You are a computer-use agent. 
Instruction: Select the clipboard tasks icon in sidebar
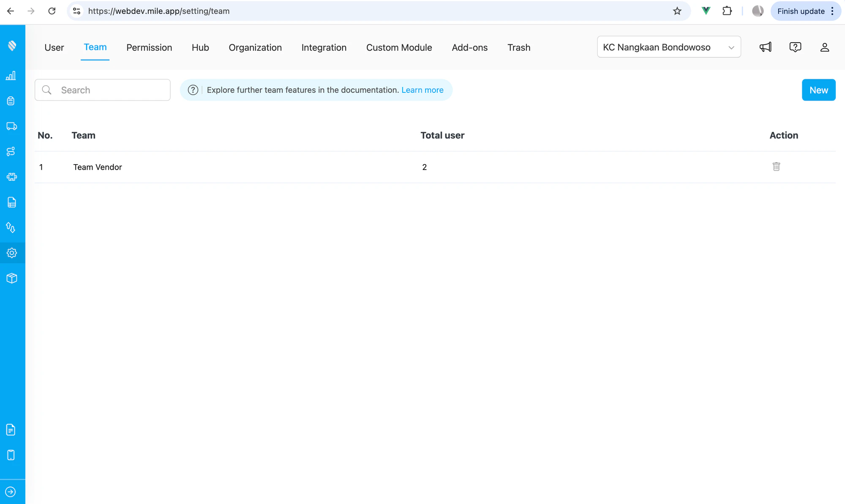(x=11, y=100)
